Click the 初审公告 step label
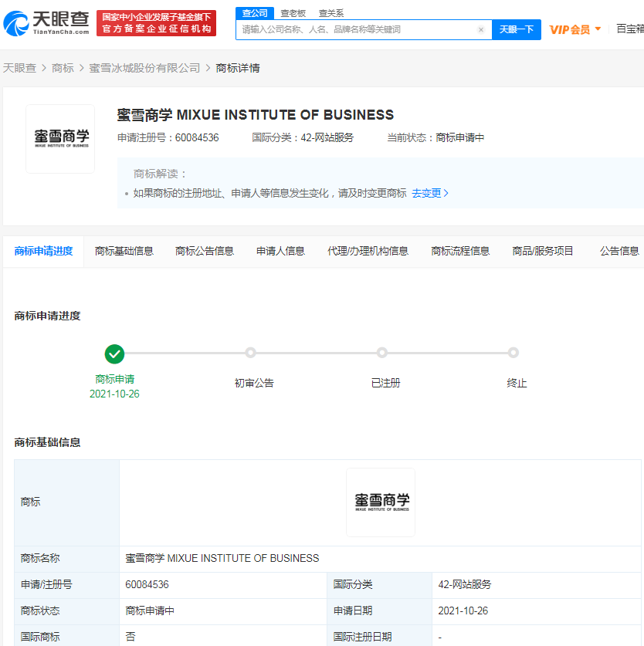This screenshot has width=644, height=646. [x=254, y=383]
